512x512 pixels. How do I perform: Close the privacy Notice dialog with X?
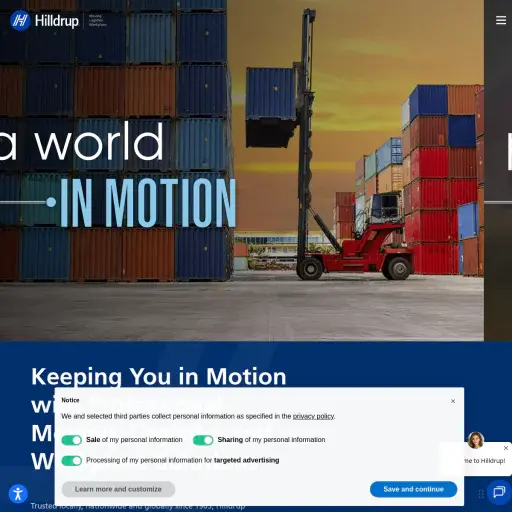(453, 401)
